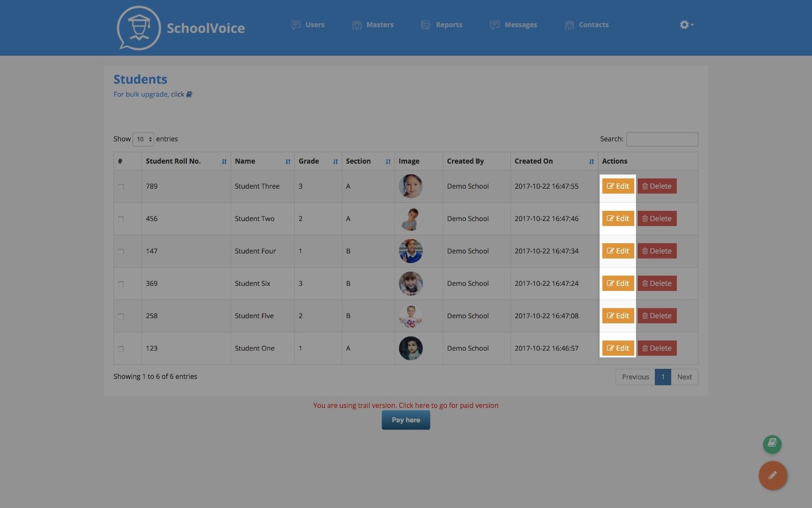
Task: Open the show entries count dropdown
Action: 143,139
